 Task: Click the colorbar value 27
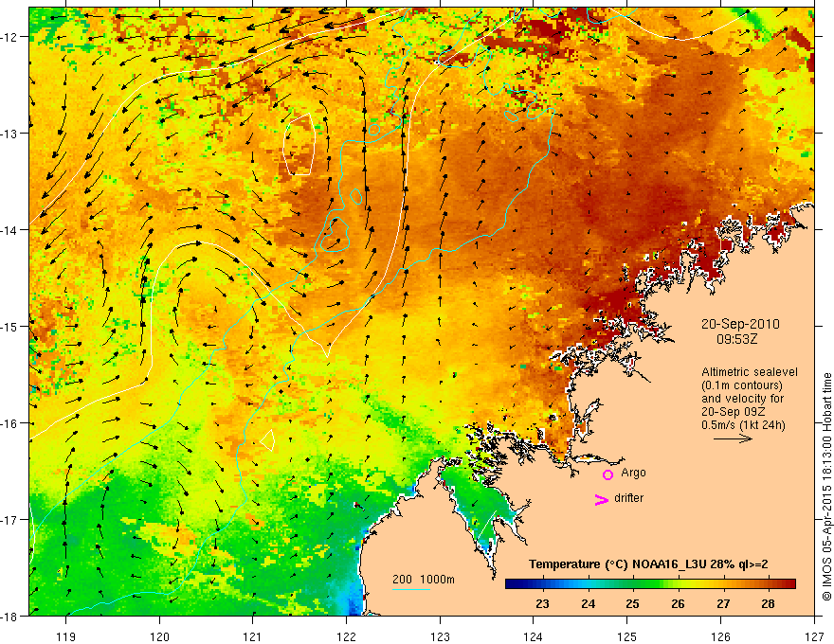[723, 604]
